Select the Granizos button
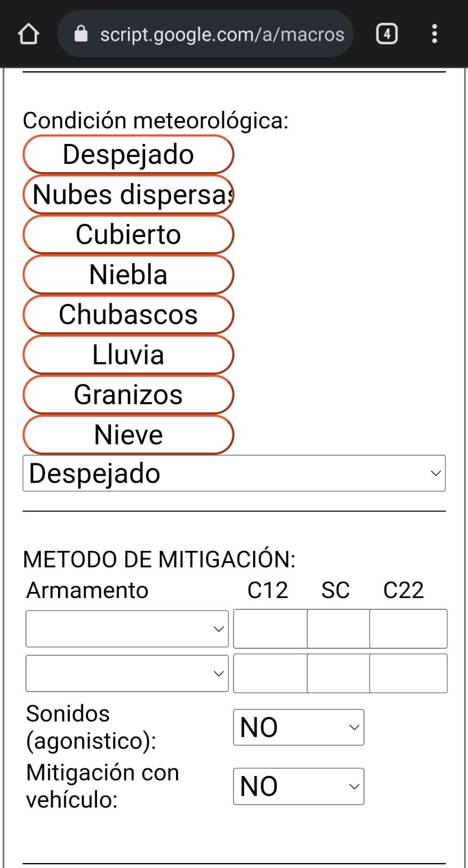The height and width of the screenshot is (868, 468). pyautogui.click(x=128, y=394)
